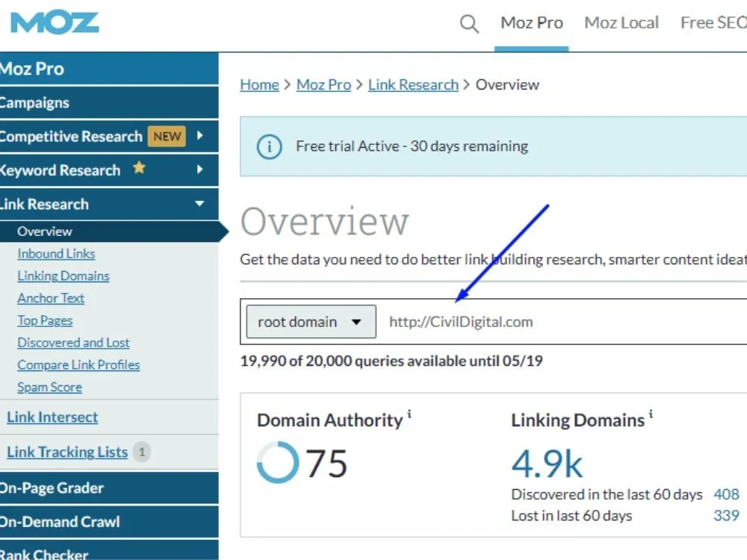Viewport: 747px width, 560px height.
Task: Open the search magnifier icon
Action: pos(469,23)
